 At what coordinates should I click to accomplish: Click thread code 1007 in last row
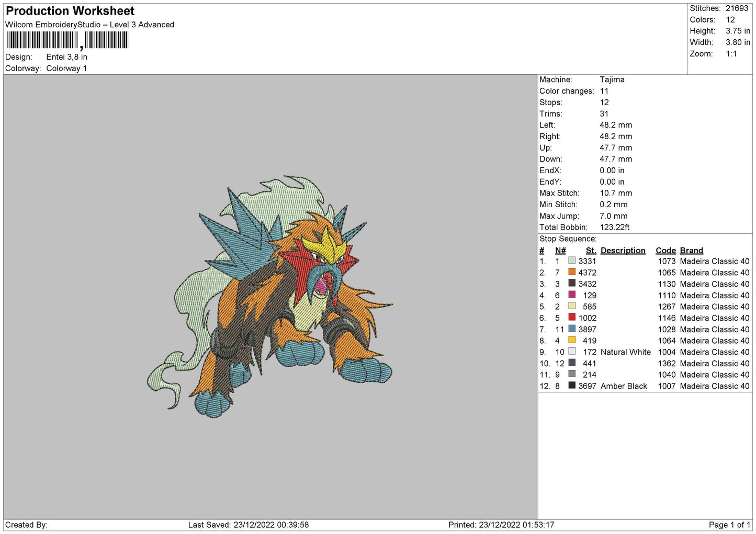pos(667,386)
